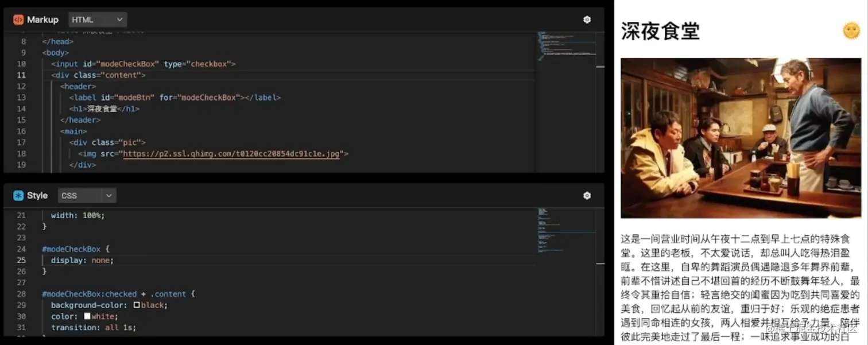This screenshot has height=345, width=868.
Task: Click the Style panel asterisk icon
Action: (x=18, y=196)
